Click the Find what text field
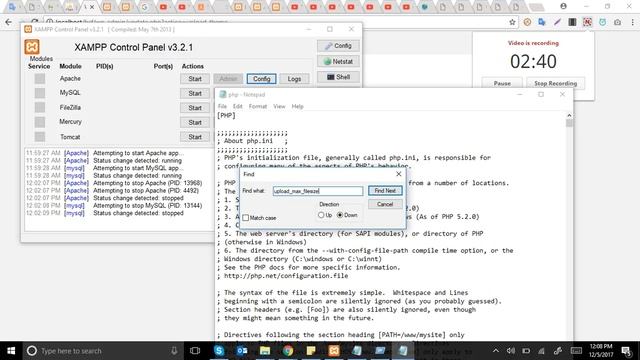 (318, 191)
